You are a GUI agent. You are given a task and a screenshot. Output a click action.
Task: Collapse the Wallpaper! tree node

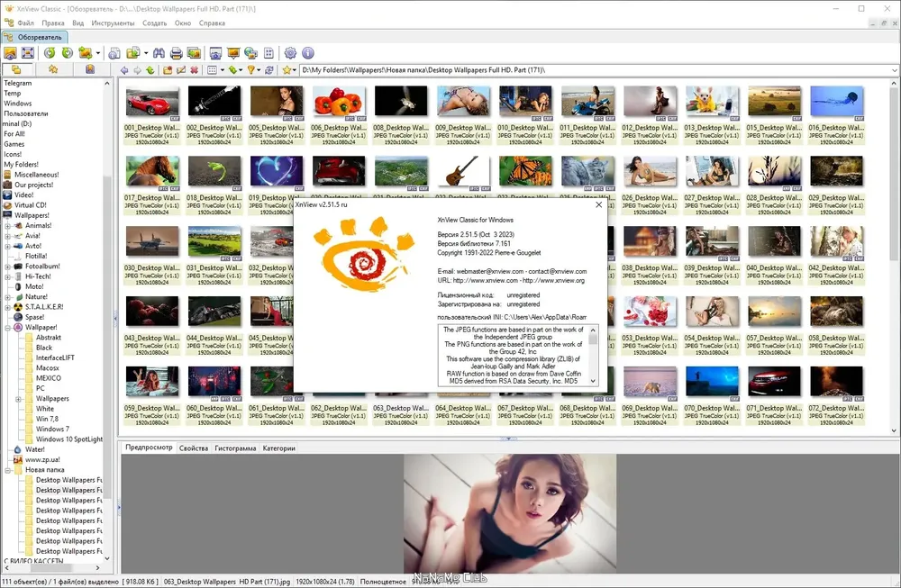[7, 327]
